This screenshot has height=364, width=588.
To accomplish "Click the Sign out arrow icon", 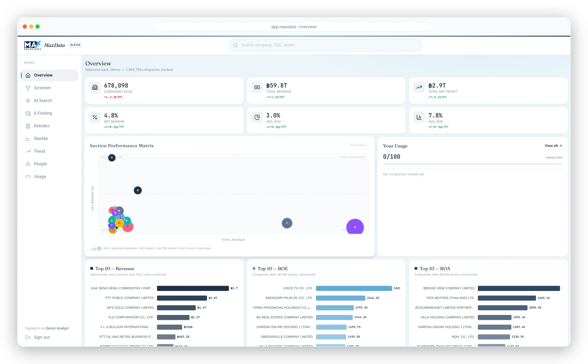I will (28, 337).
